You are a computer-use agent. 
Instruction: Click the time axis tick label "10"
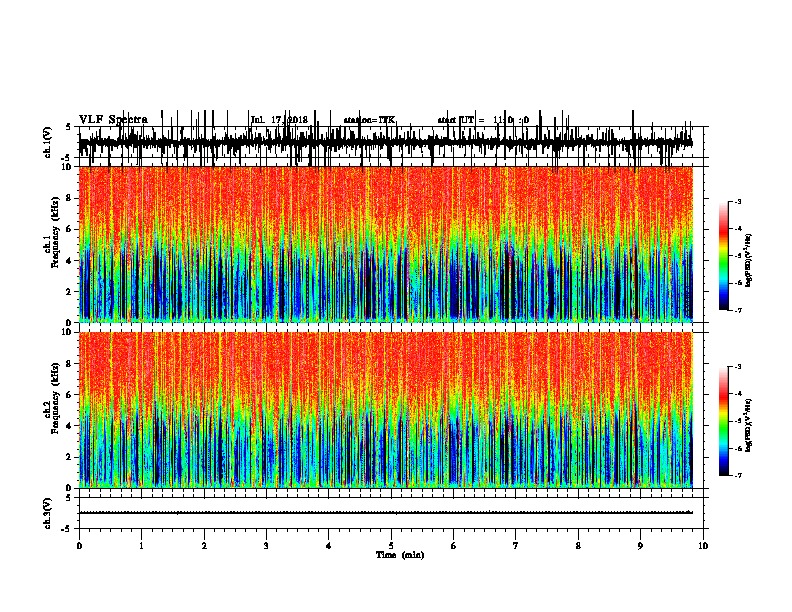point(703,546)
